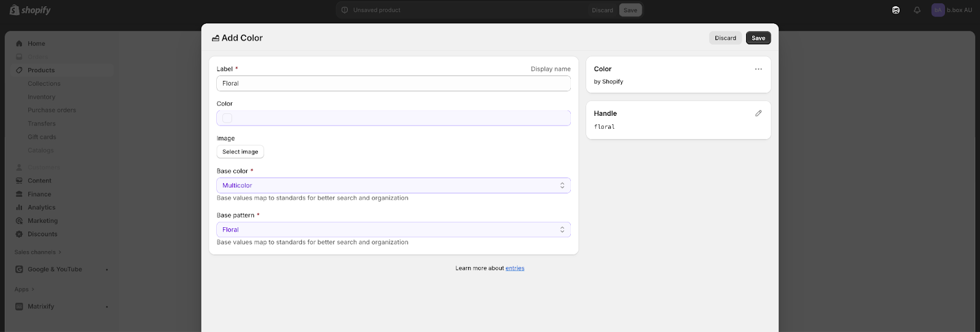Open the Base color dropdown
The image size is (980, 332).
click(x=393, y=186)
